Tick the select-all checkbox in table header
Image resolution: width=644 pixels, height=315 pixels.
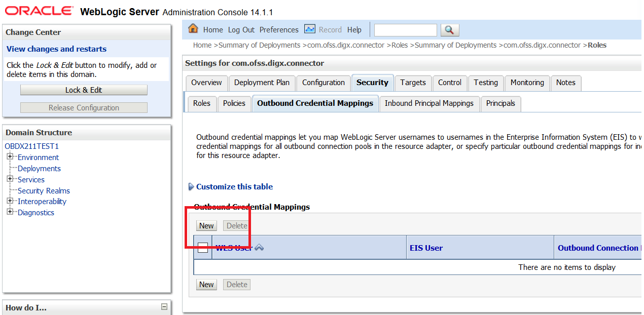click(x=203, y=248)
